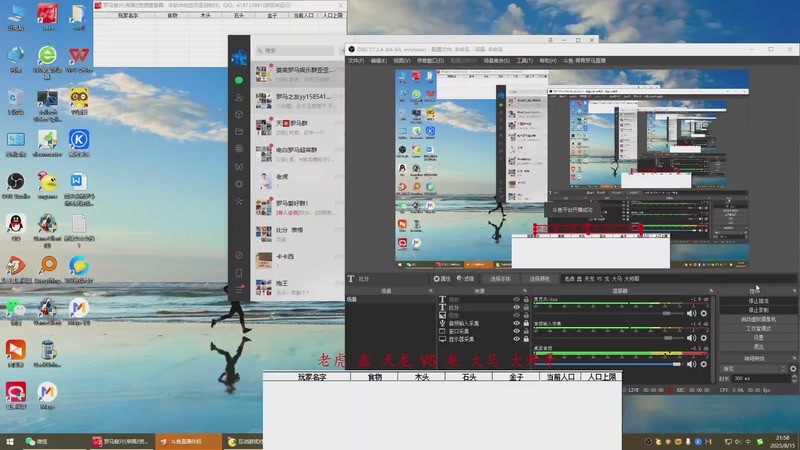Click 选择字体 button in source toolbar

tap(500, 279)
